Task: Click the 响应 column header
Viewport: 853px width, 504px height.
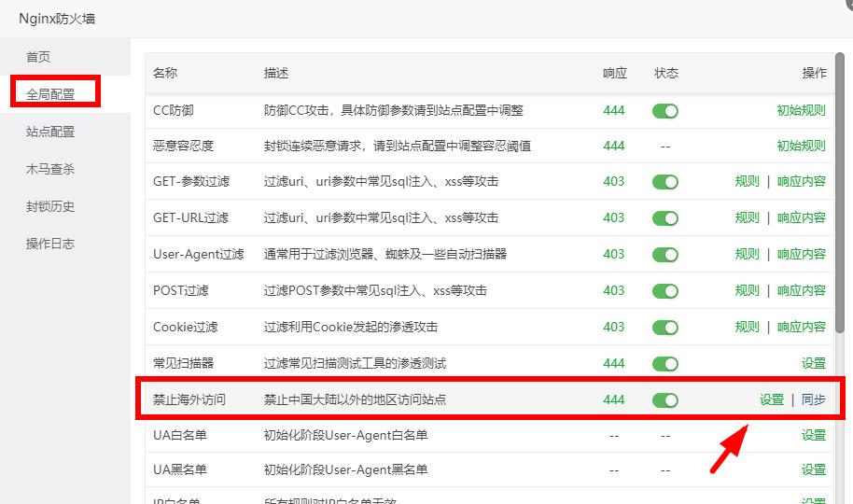Action: coord(615,73)
